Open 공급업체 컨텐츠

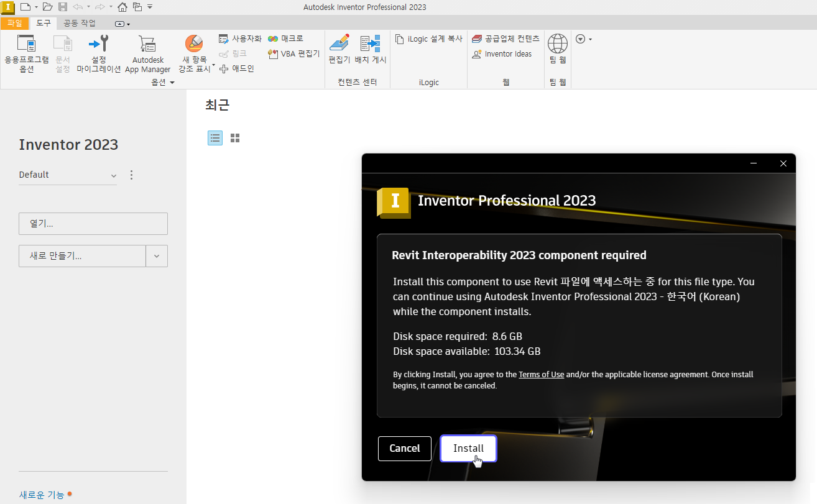pyautogui.click(x=505, y=39)
